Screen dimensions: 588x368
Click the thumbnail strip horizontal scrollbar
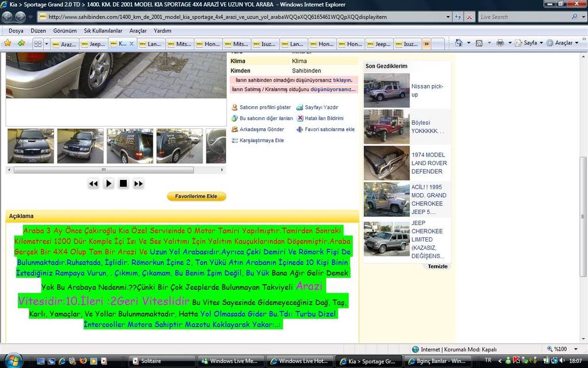click(x=103, y=170)
